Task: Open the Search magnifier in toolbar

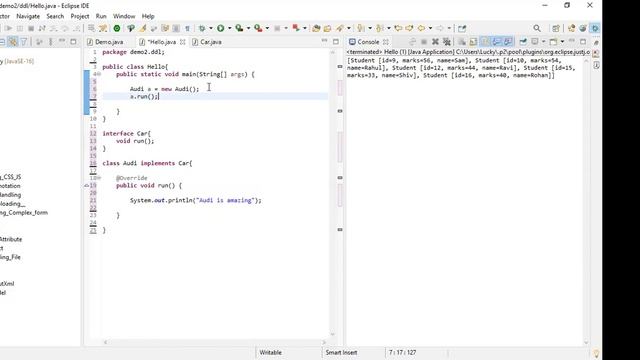Action: [537, 28]
